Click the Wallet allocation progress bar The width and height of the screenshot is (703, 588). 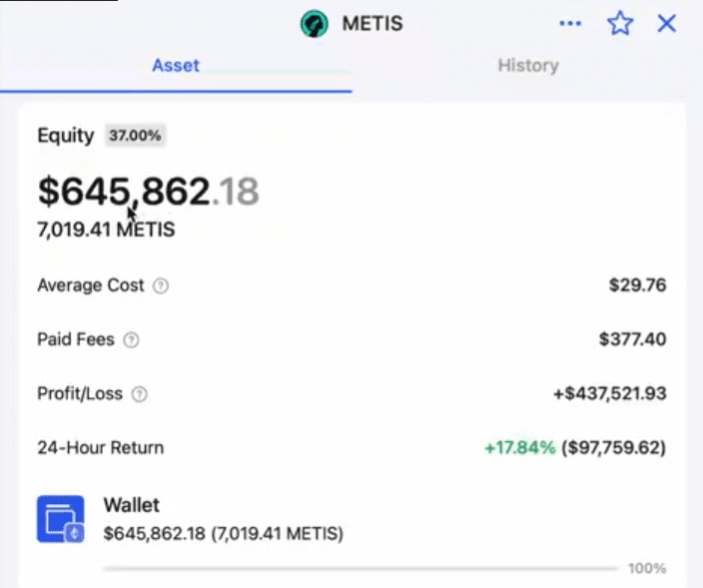(x=359, y=568)
